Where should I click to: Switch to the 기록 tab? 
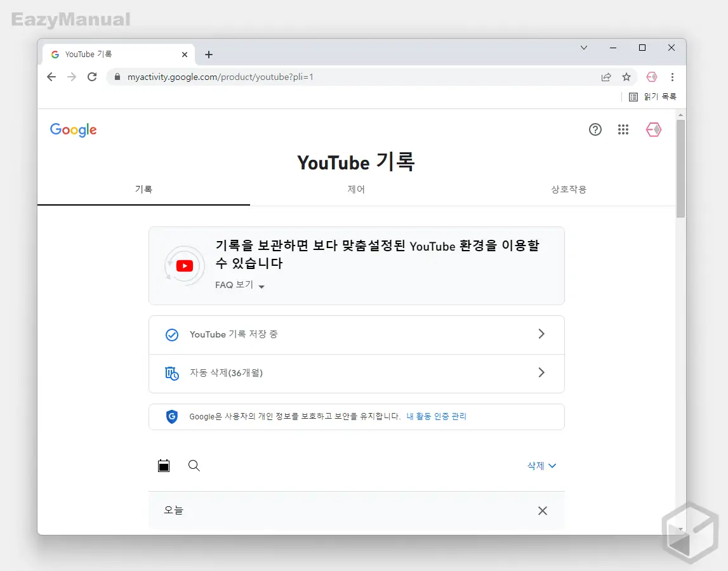[143, 190]
